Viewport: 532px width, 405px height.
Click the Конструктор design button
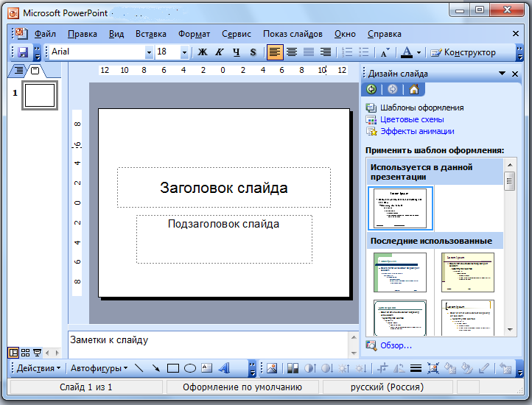pyautogui.click(x=463, y=52)
